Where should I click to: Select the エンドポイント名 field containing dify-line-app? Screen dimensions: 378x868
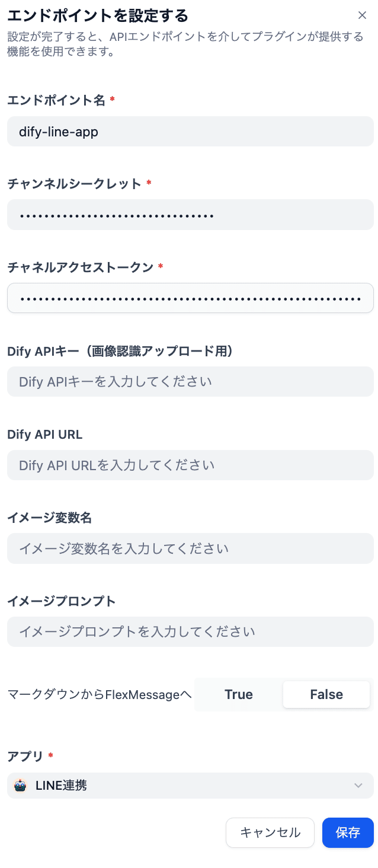(190, 131)
